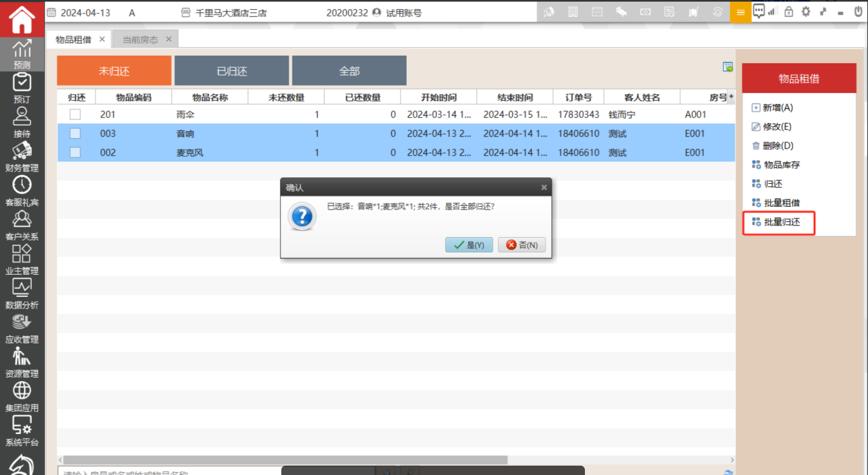The width and height of the screenshot is (868, 475).
Task: Open 客户关系 sidebar module
Action: click(x=22, y=225)
